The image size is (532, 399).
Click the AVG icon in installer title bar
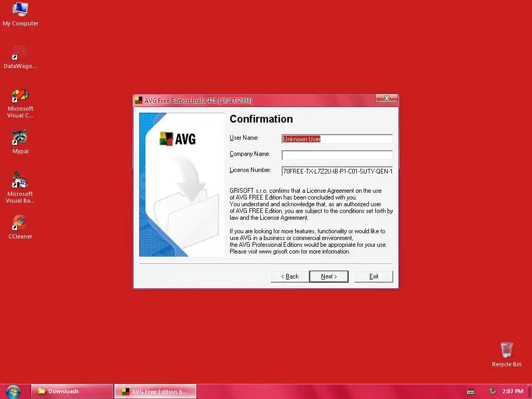(x=138, y=100)
